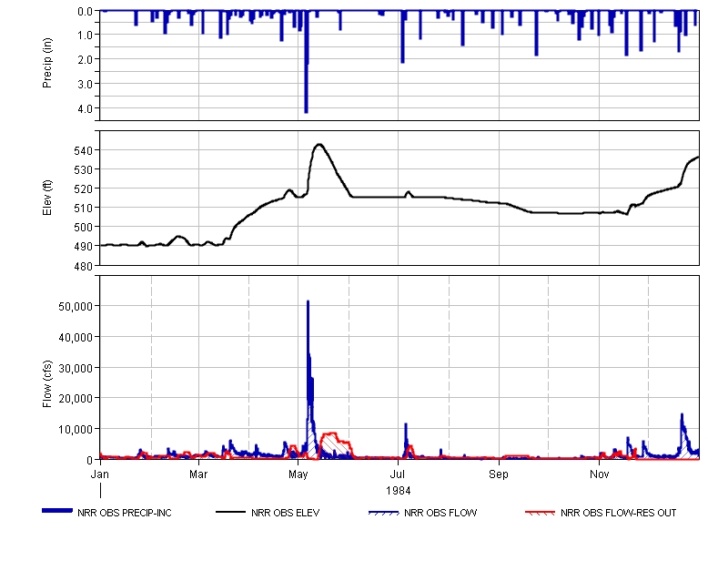728x571 pixels.
Task: Click the May label on time axis
Action: (298, 474)
